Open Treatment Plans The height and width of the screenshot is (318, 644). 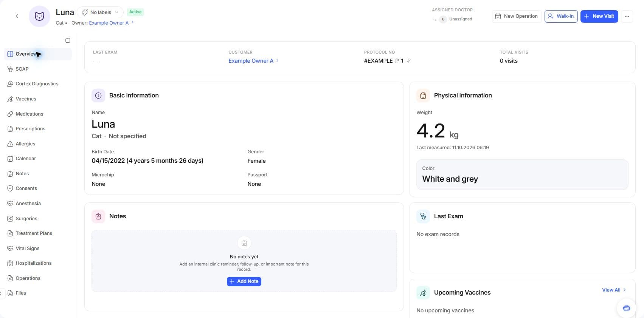(x=38, y=233)
